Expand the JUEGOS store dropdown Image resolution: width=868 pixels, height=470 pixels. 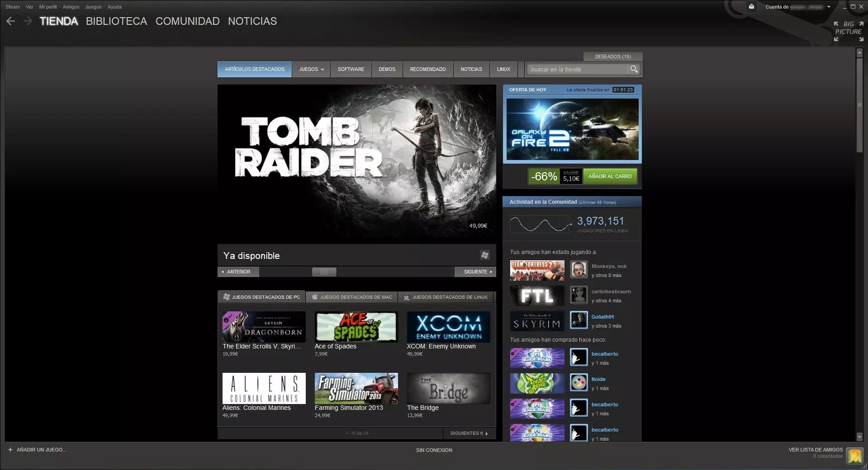tap(311, 69)
